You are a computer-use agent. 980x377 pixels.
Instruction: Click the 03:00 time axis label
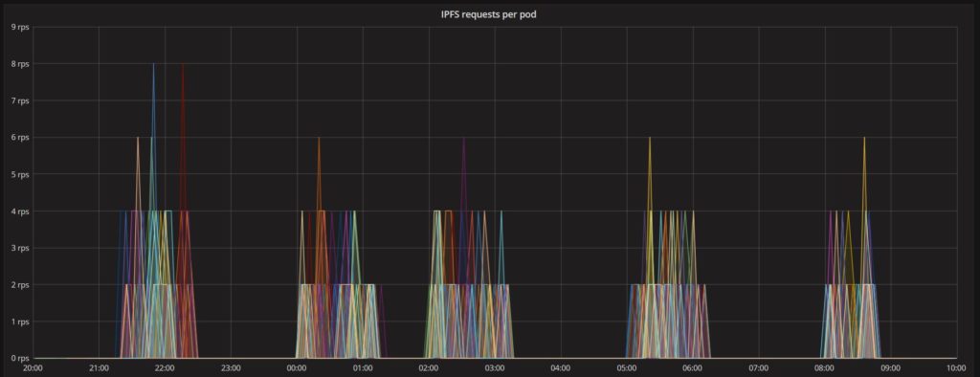(495, 368)
